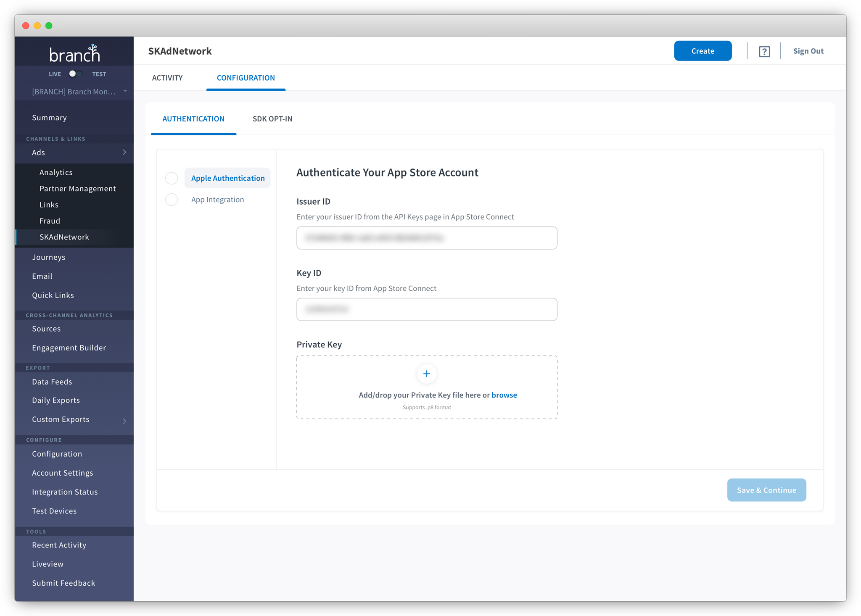Viewport: 861px width, 616px height.
Task: Click Submit Feedback
Action: click(x=63, y=583)
